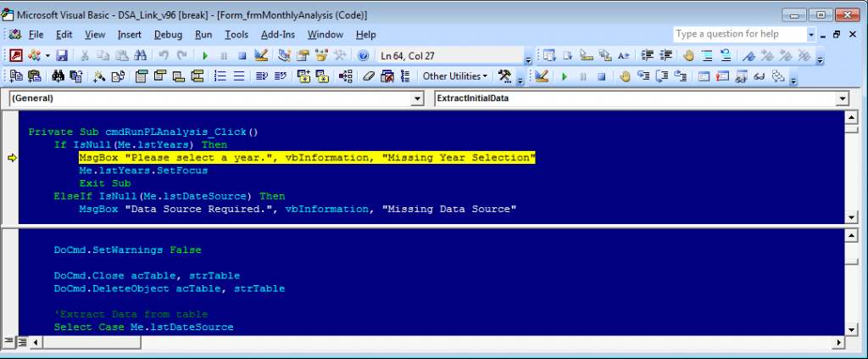Click List Properties/Methods icon
Image resolution: width=868 pixels, height=359 pixels.
point(549,55)
